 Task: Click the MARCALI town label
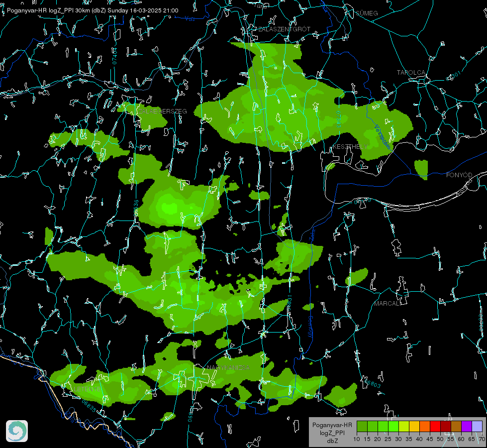(x=387, y=304)
